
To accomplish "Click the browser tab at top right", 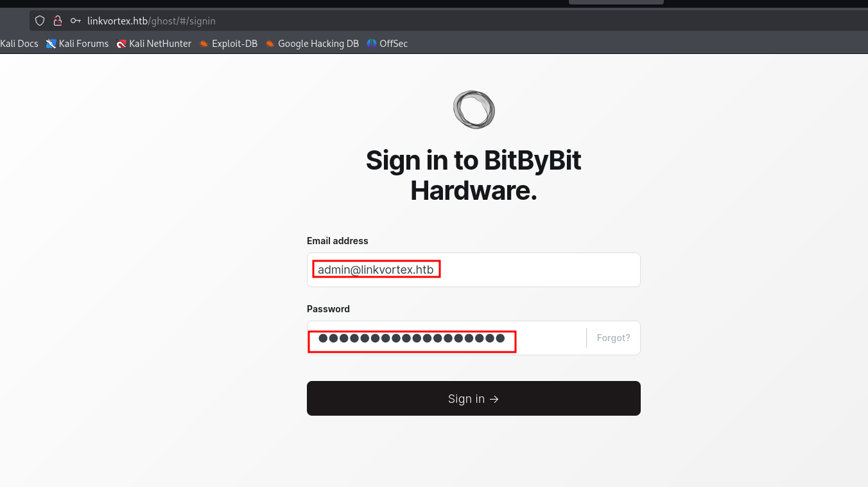I will pos(616,2).
